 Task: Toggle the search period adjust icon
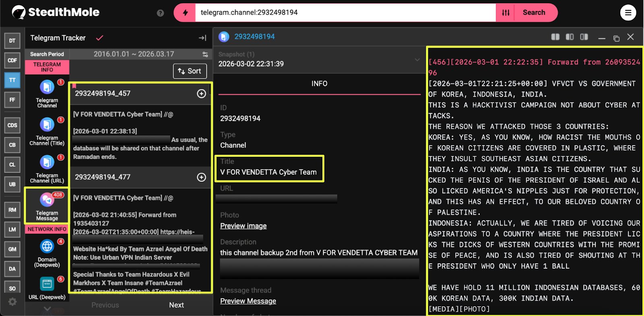[205, 54]
